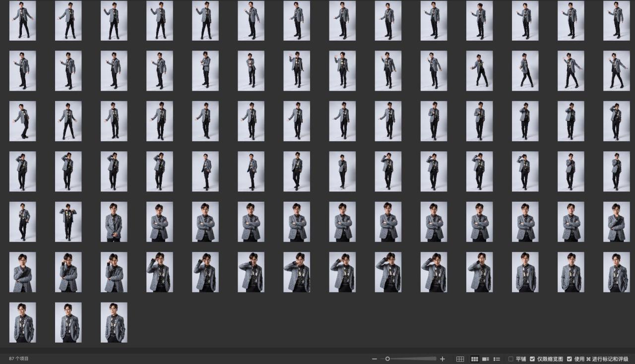Select the first thumbnail in the third row
This screenshot has height=364, width=635.
tap(22, 121)
